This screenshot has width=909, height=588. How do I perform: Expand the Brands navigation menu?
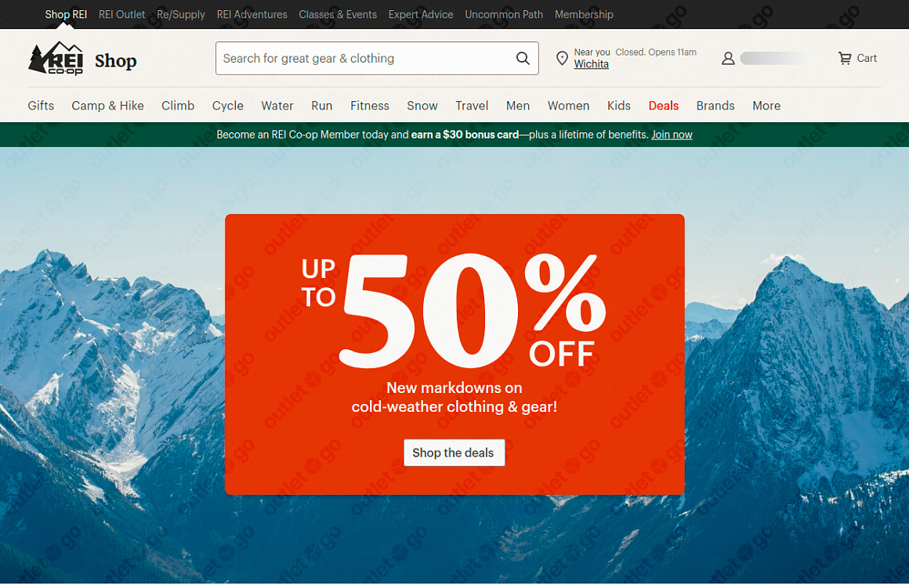[x=715, y=106]
